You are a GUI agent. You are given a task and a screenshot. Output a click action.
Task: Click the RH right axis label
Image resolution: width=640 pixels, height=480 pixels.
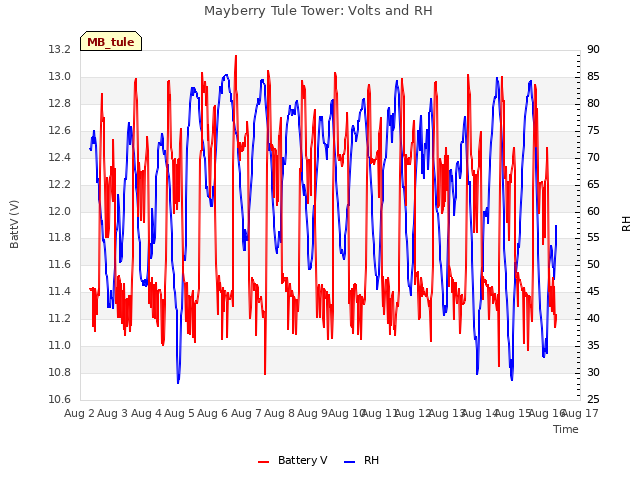[x=626, y=224]
